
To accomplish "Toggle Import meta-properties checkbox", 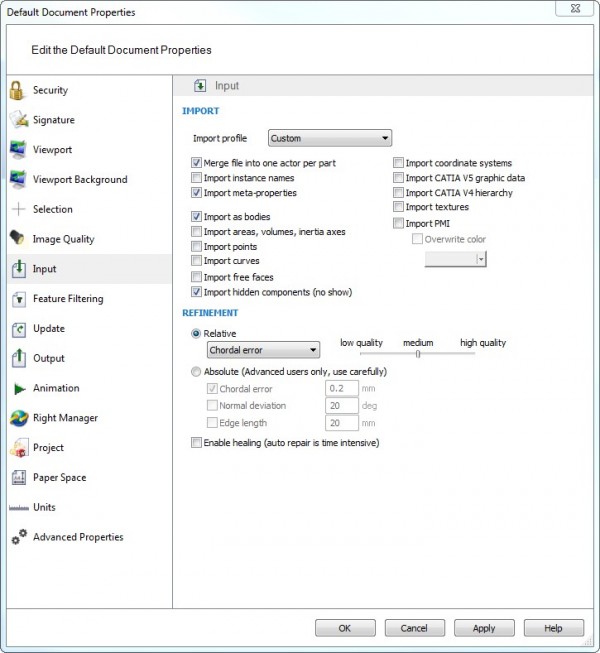I will click(196, 193).
